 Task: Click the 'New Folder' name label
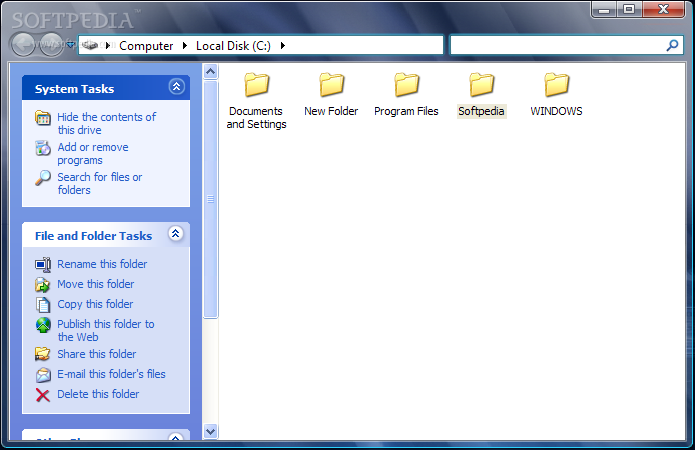tap(331, 111)
